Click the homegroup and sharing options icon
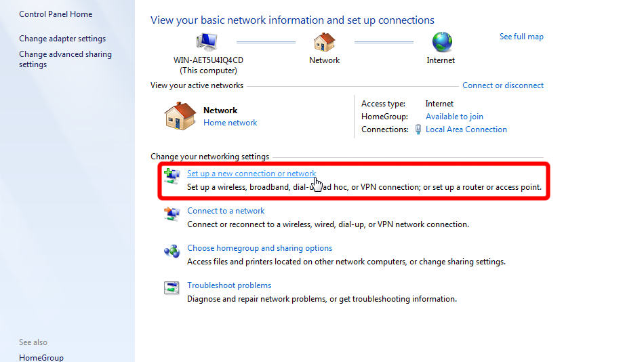Viewport: 644px width, 362px height. pyautogui.click(x=172, y=251)
